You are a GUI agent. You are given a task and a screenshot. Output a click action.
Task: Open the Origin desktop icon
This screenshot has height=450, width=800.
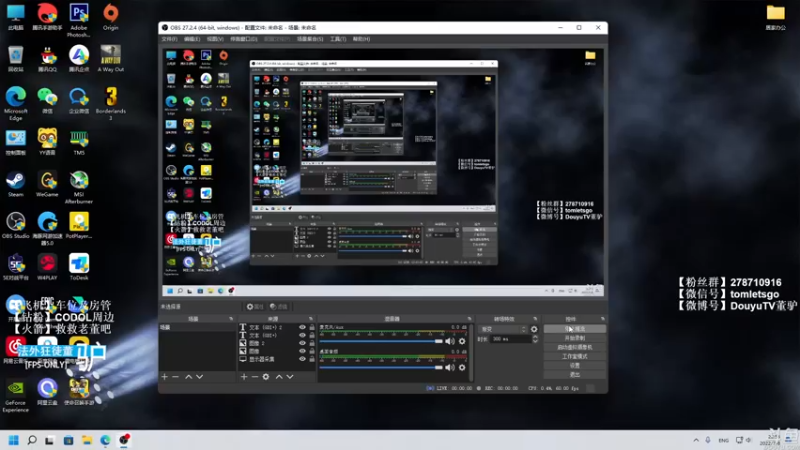(x=111, y=17)
